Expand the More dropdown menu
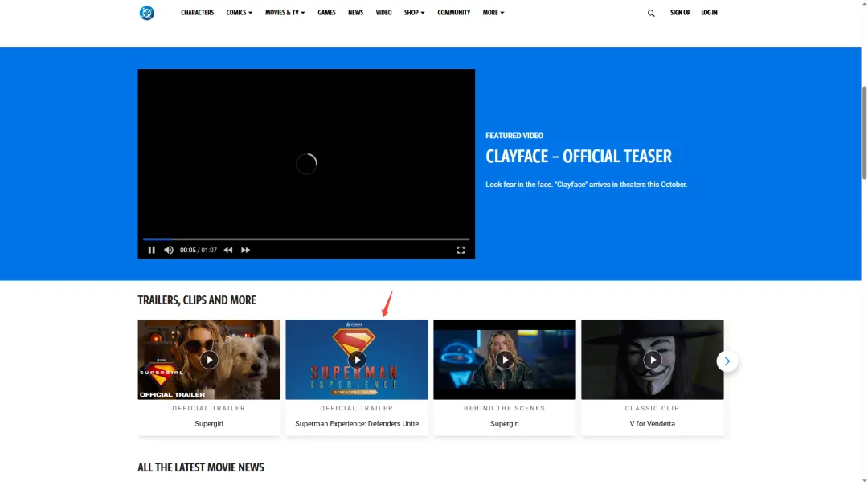Viewport: 868px width, 485px height. [493, 13]
